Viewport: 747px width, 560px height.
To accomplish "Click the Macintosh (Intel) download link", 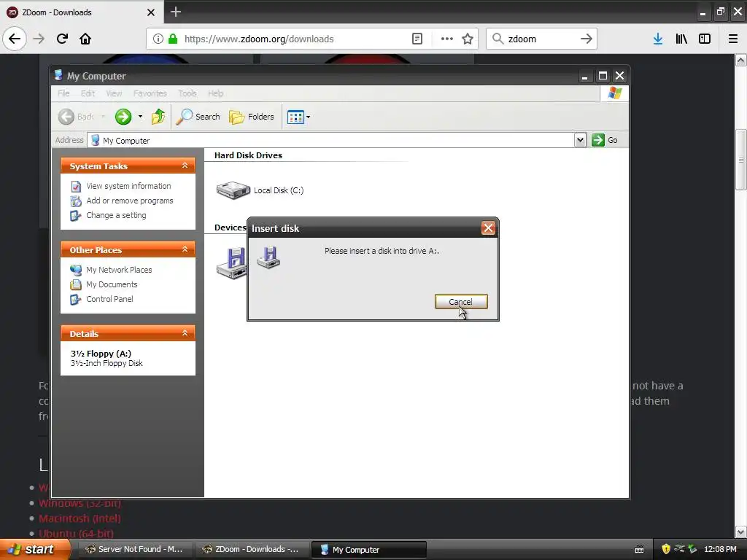I will tap(80, 518).
